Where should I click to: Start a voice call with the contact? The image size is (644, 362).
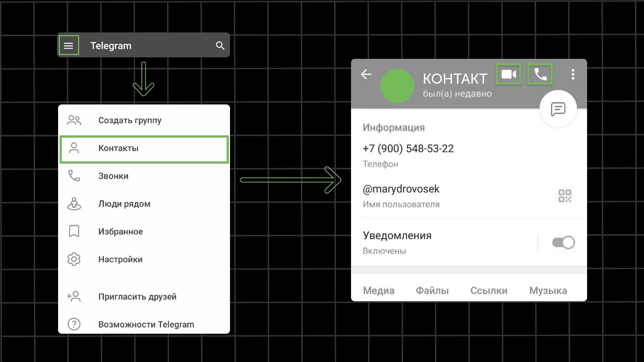point(540,74)
